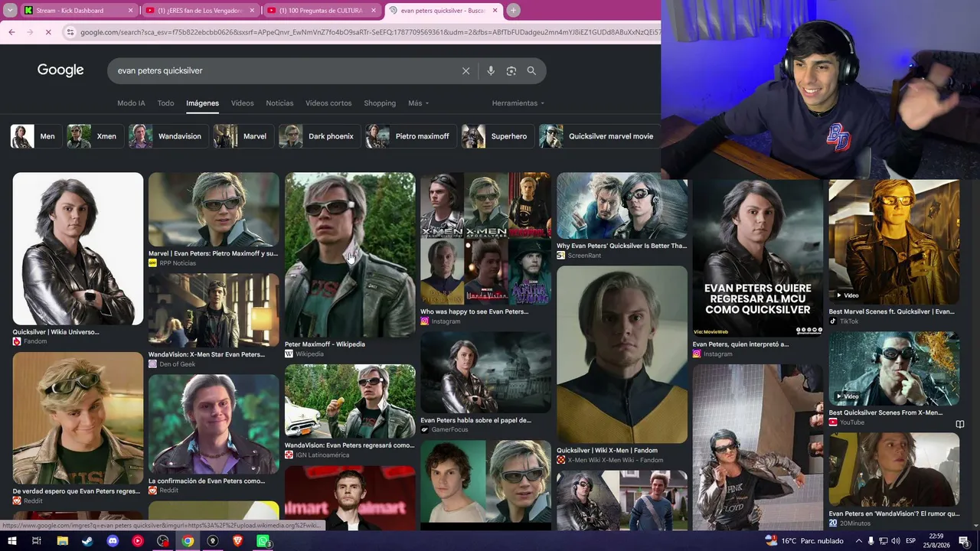The image size is (980, 551).
Task: Select the Modo IA search tab
Action: coord(131,103)
